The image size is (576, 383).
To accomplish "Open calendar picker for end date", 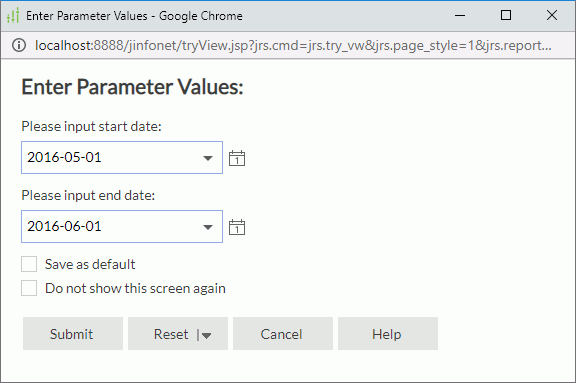I will 237,227.
